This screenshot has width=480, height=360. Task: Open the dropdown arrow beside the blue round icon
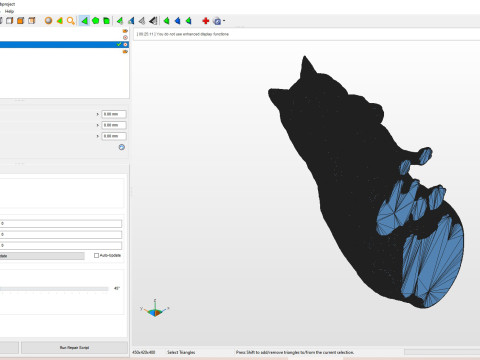[x=224, y=21]
